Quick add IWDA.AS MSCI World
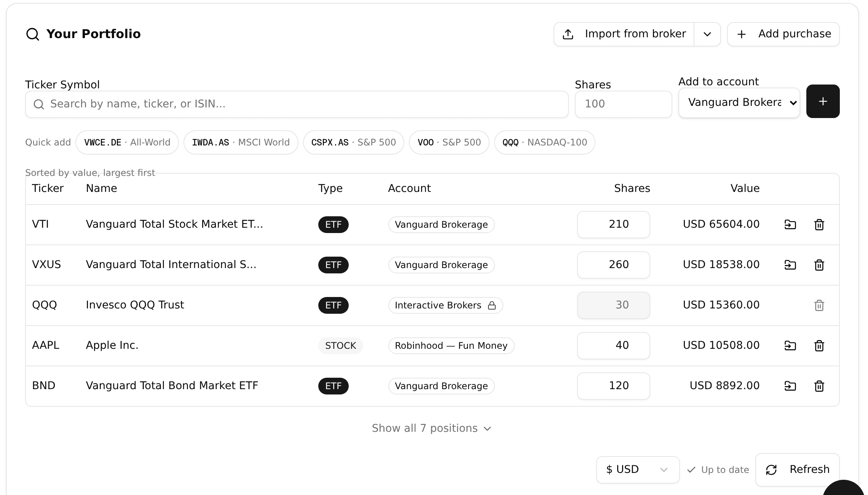 pyautogui.click(x=241, y=142)
